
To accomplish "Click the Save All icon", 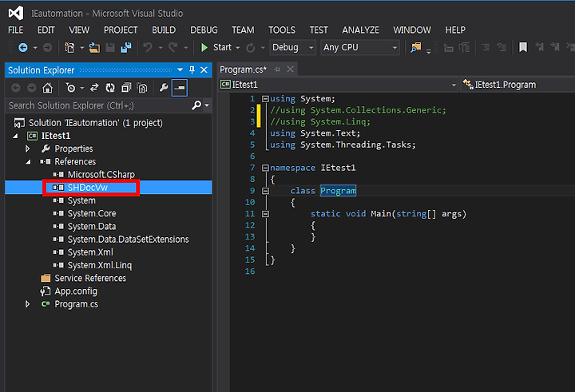I will coord(126,48).
